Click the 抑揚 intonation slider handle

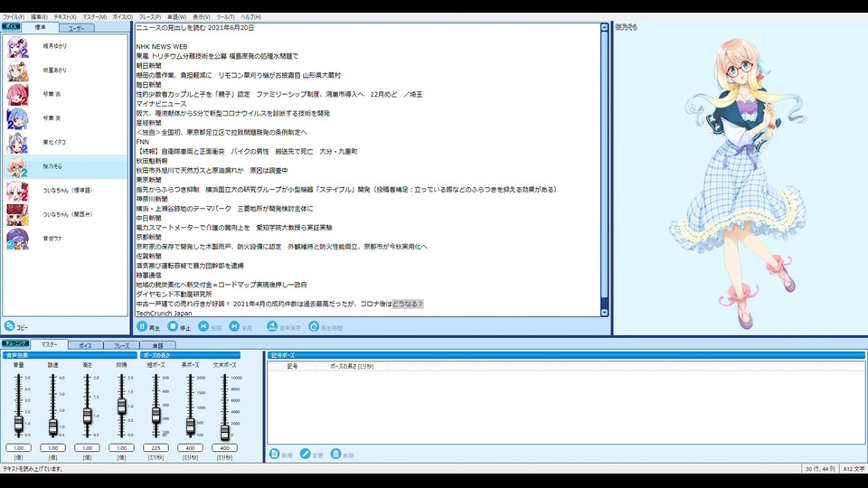click(x=122, y=407)
